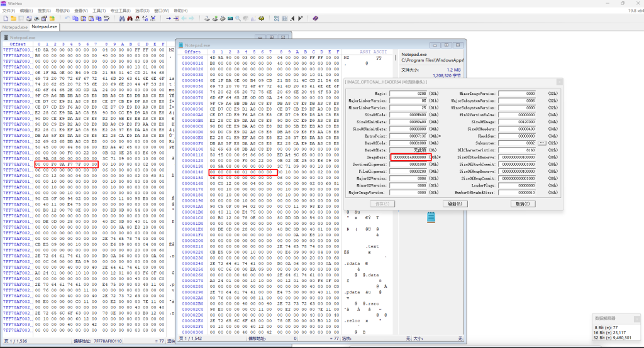Image resolution: width=644 pixels, height=348 pixels.
Task: Switch to the first Notepad.exe tab
Action: 14,27
